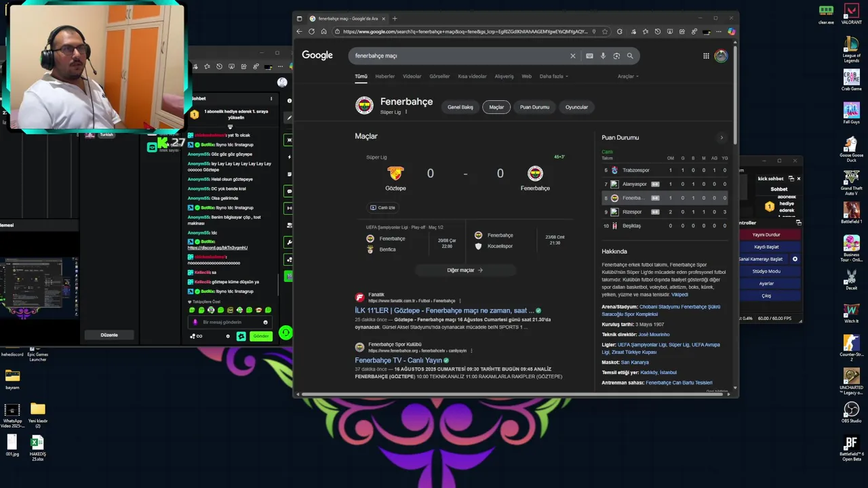This screenshot has width=868, height=488.
Task: Focus the chat message input field
Action: (x=229, y=323)
